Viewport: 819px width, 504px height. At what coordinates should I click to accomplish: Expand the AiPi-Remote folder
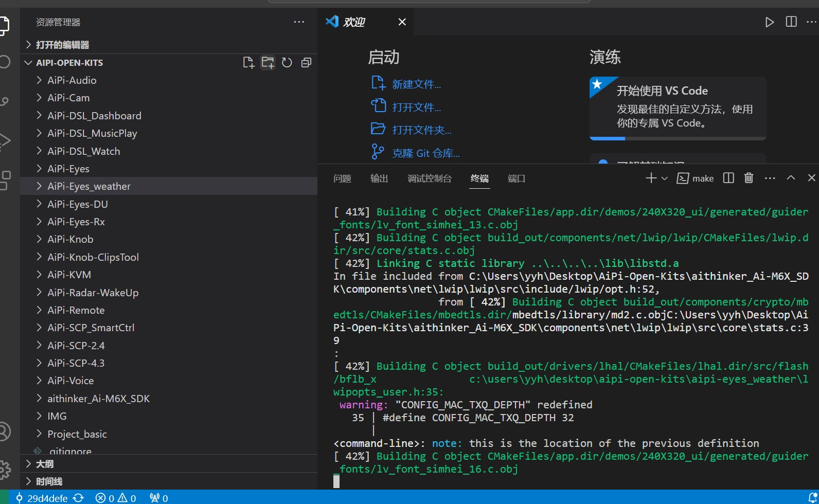(x=169, y=310)
